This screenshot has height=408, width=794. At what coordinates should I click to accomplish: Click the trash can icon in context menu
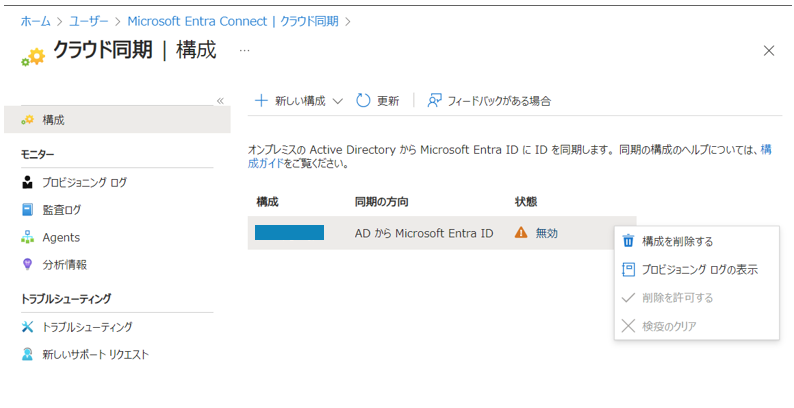628,240
